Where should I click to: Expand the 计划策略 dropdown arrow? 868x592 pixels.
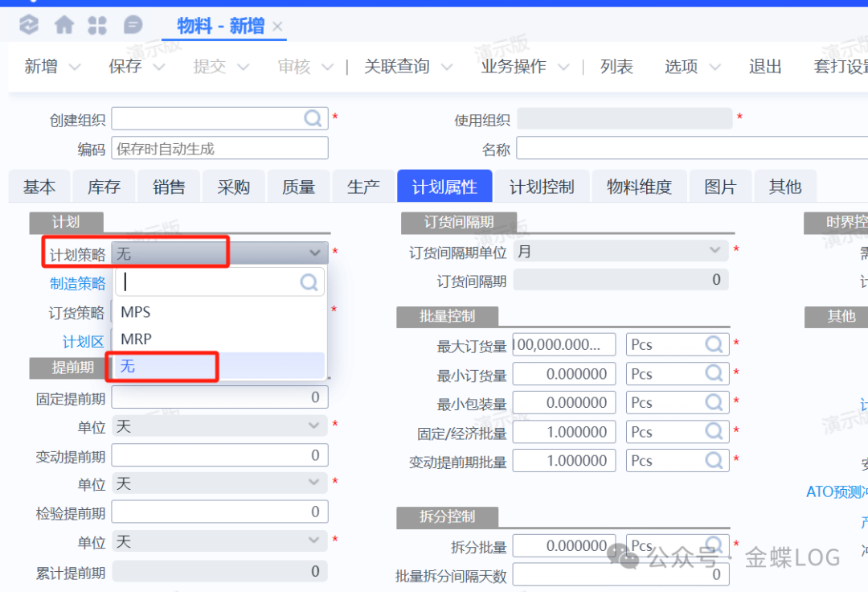314,253
